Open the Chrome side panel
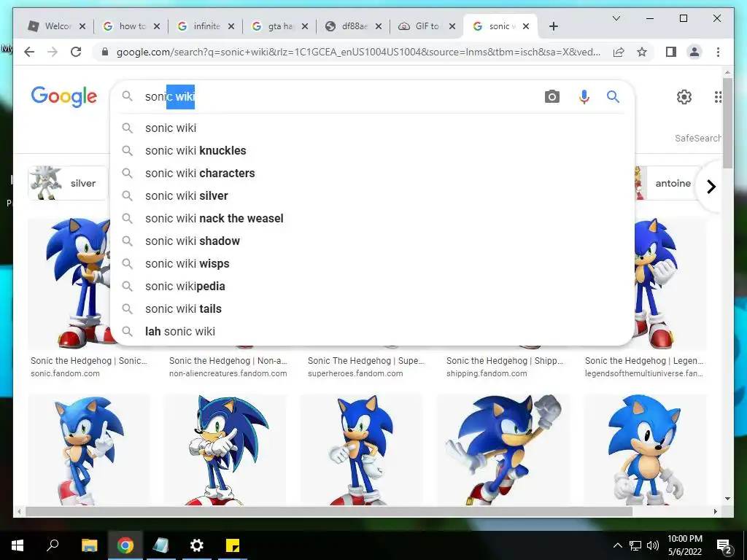Image resolution: width=747 pixels, height=560 pixels. (671, 52)
